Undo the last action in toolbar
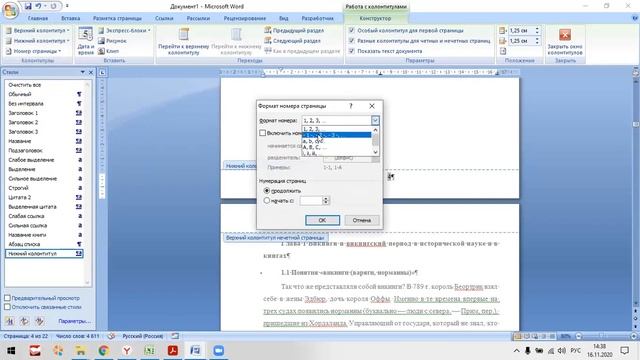This screenshot has height=360, width=640. [x=38, y=6]
